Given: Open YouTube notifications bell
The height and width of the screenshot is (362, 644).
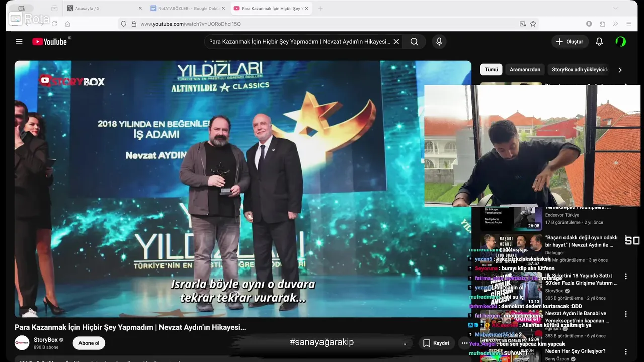Looking at the screenshot, I should pyautogui.click(x=599, y=42).
